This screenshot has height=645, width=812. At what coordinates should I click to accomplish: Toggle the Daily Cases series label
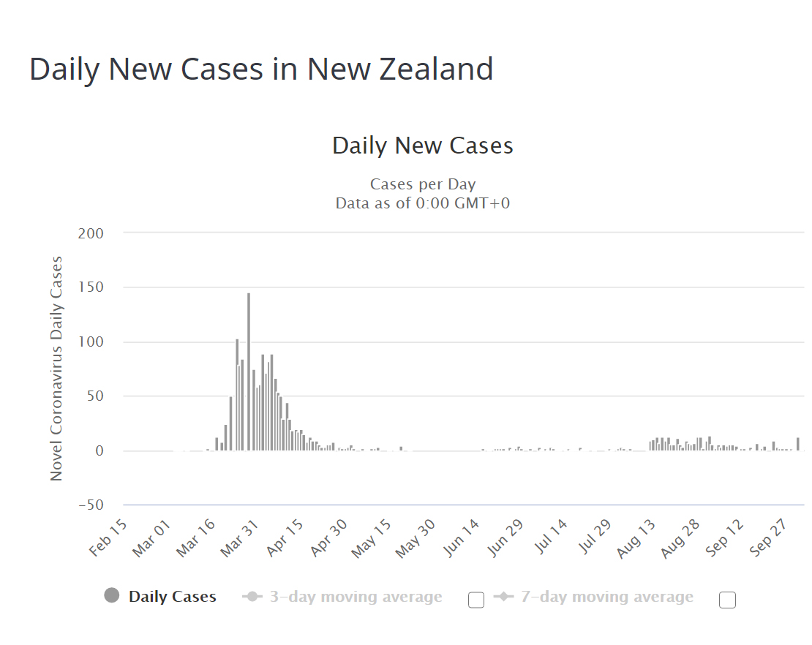coord(173,597)
